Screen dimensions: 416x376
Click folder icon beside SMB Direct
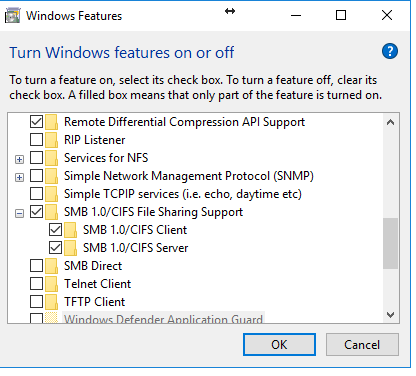(x=51, y=266)
